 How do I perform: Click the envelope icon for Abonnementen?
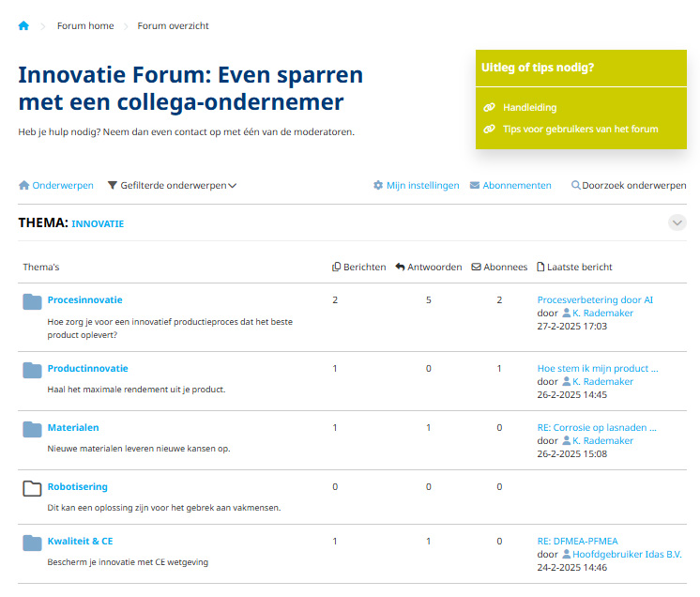pos(475,186)
